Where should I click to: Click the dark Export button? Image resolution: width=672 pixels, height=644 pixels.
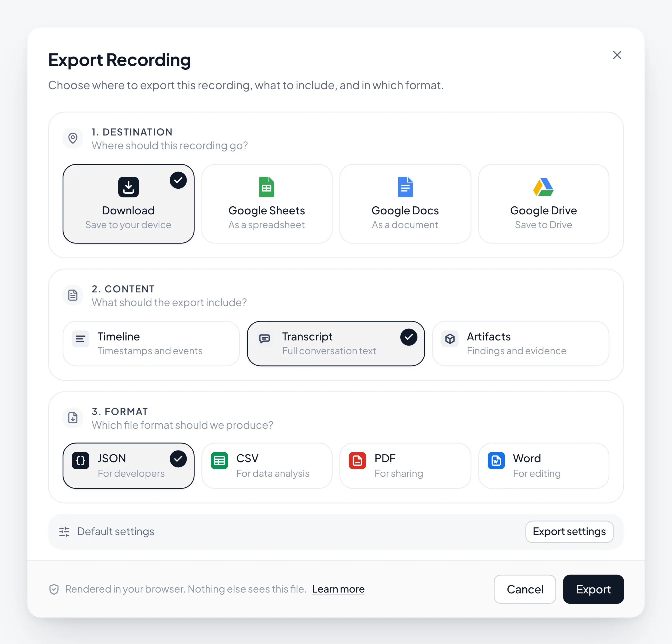(593, 589)
